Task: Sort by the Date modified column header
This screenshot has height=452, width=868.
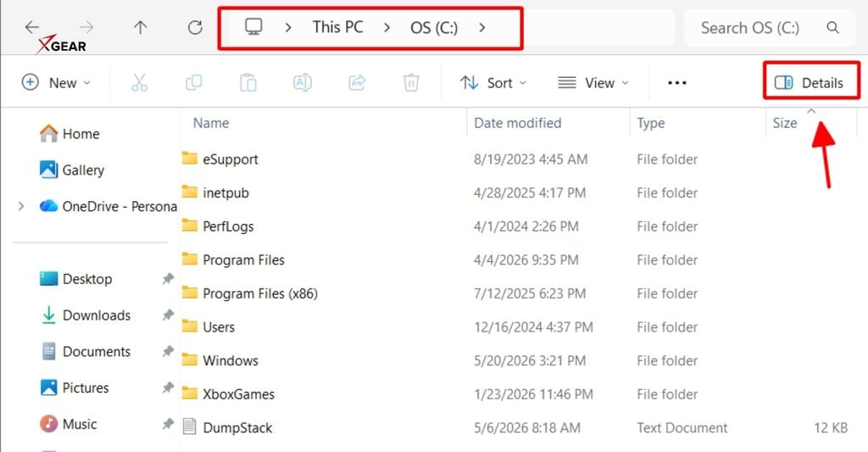Action: click(x=518, y=123)
